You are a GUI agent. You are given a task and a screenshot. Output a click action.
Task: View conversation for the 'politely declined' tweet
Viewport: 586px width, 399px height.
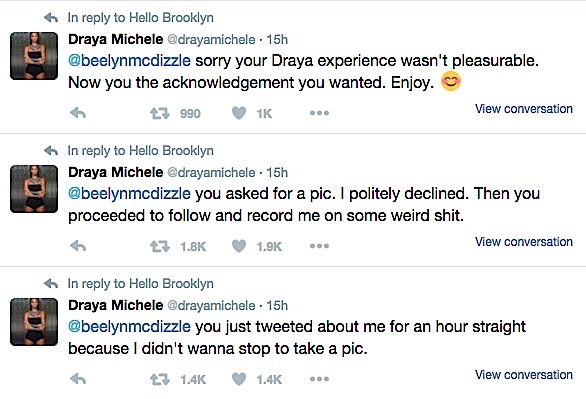coord(524,242)
